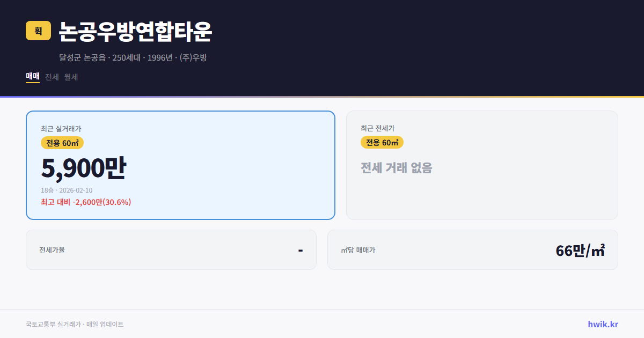Click the 전세 거래 없음 placeholder
The width and height of the screenshot is (644, 338).
click(x=397, y=168)
